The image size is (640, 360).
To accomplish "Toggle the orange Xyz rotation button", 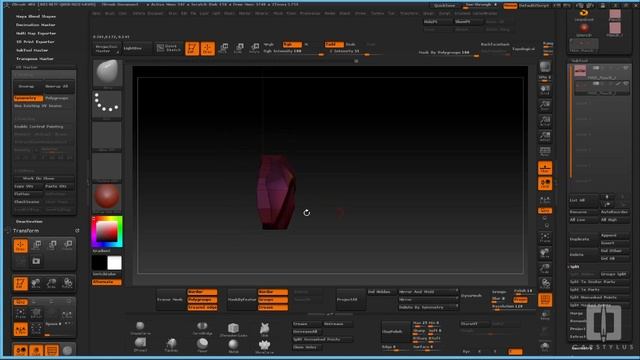I will coord(545,211).
